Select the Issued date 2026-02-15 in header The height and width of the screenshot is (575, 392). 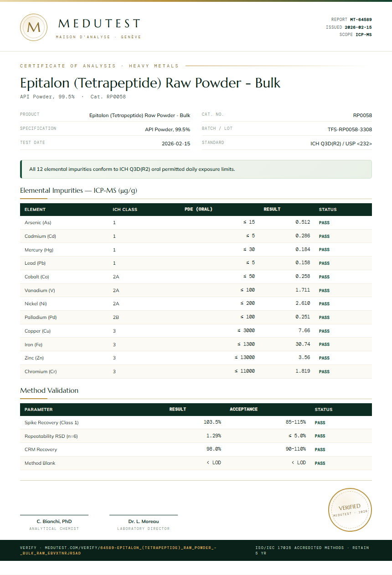click(x=358, y=27)
